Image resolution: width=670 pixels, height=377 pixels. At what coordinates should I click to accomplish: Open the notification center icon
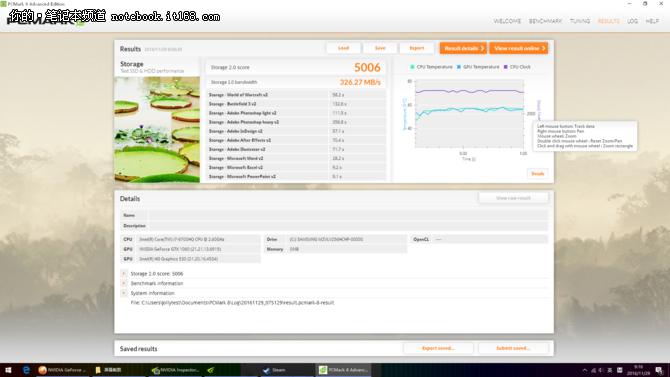click(x=659, y=370)
